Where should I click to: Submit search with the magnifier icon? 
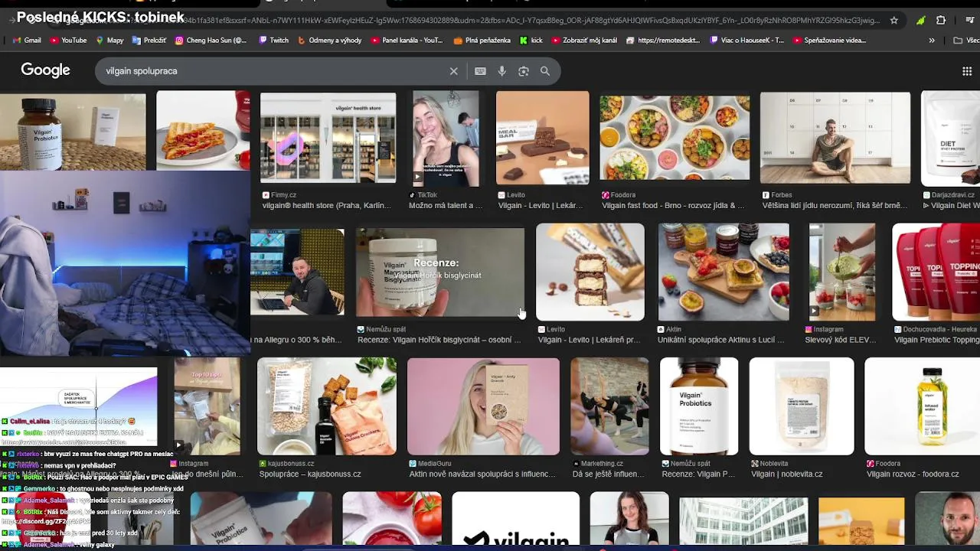coord(545,71)
